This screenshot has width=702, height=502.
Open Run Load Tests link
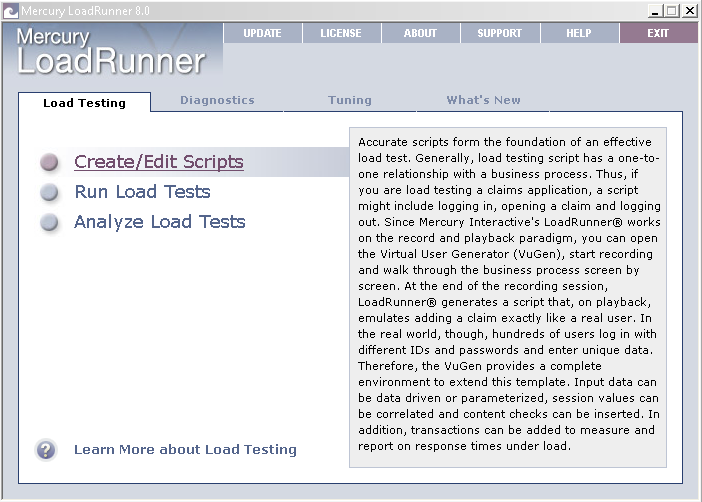[x=142, y=192]
